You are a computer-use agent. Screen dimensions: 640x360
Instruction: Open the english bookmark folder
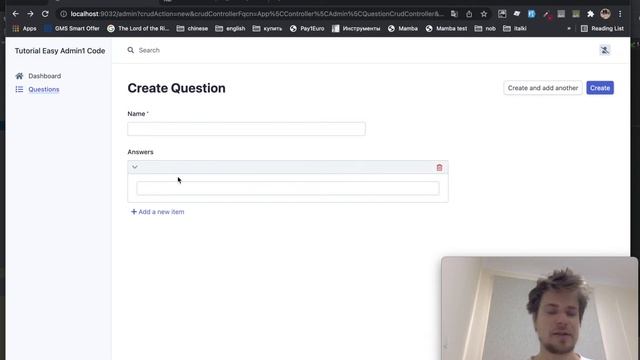230,29
